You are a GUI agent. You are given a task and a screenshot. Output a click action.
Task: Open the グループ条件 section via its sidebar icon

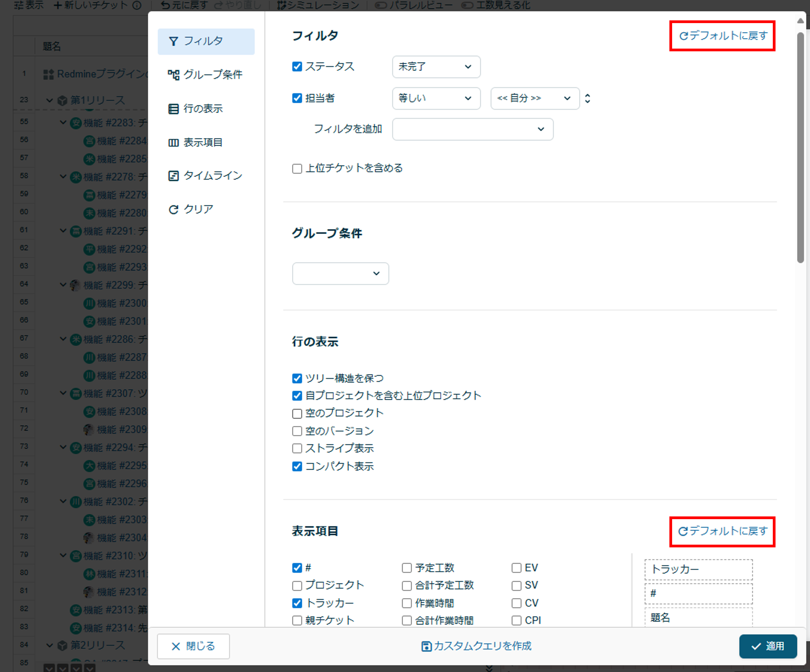click(206, 75)
